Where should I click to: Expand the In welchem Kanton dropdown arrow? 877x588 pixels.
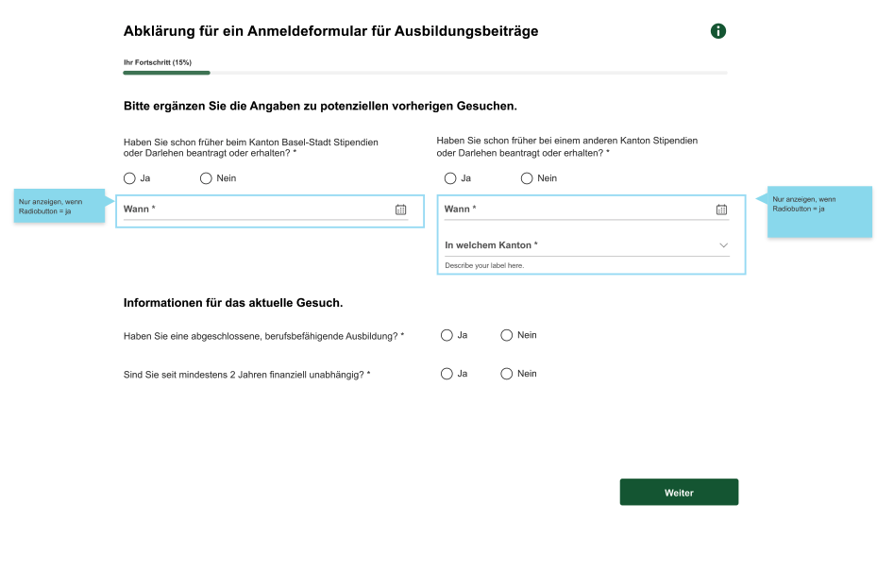tap(723, 245)
